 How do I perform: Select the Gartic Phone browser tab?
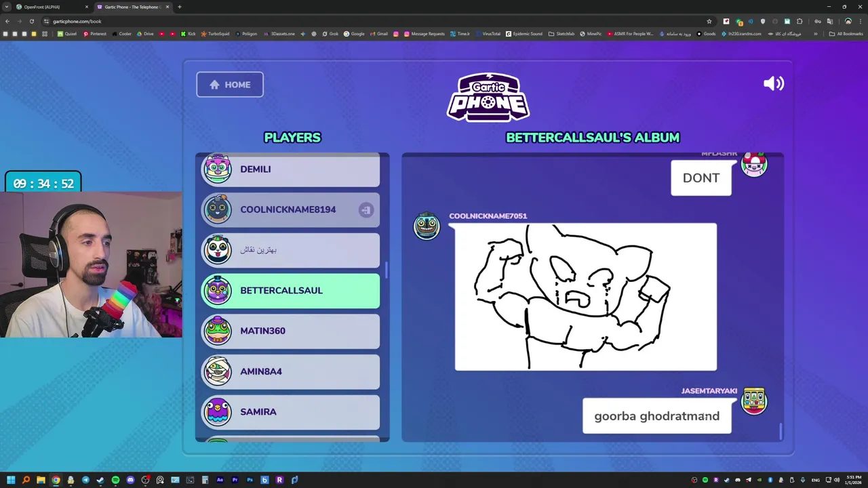pos(132,7)
